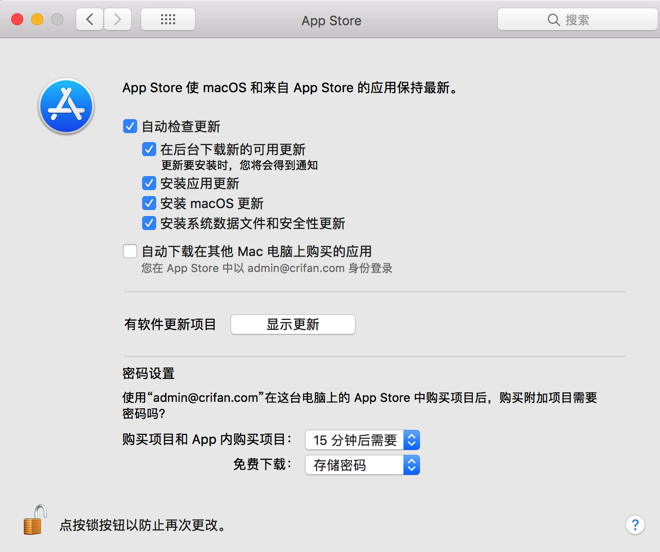
Task: Open the 15 分钟后需要 dropdown
Action: pos(362,440)
